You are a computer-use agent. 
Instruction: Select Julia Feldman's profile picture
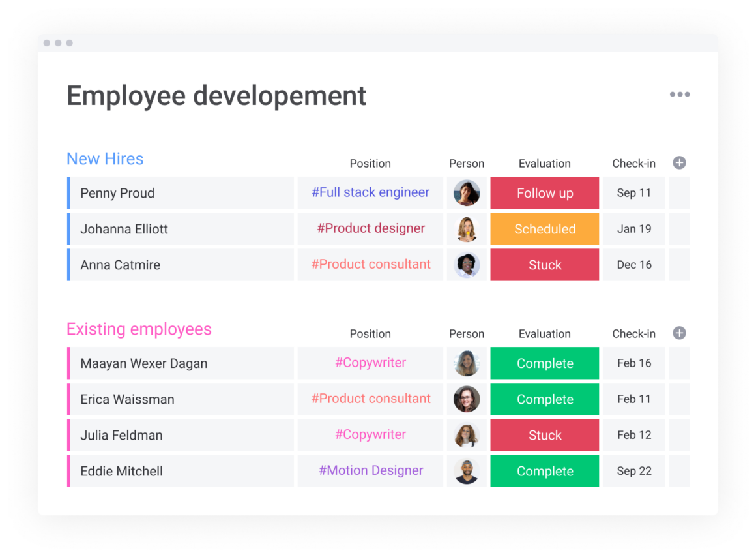pyautogui.click(x=467, y=435)
